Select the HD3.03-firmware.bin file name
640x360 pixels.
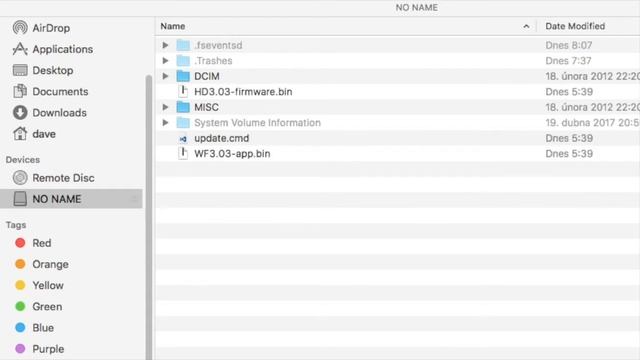[x=243, y=91]
